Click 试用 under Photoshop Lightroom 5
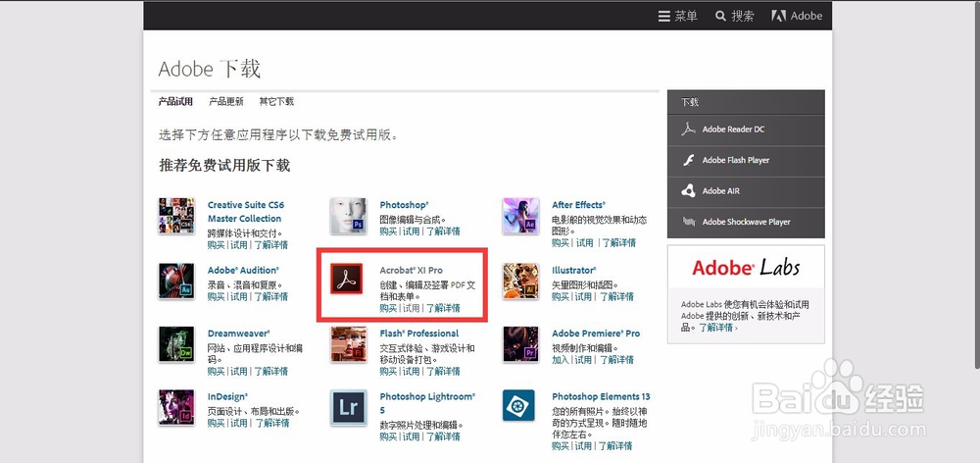Viewport: 980px width, 463px height. (x=412, y=437)
